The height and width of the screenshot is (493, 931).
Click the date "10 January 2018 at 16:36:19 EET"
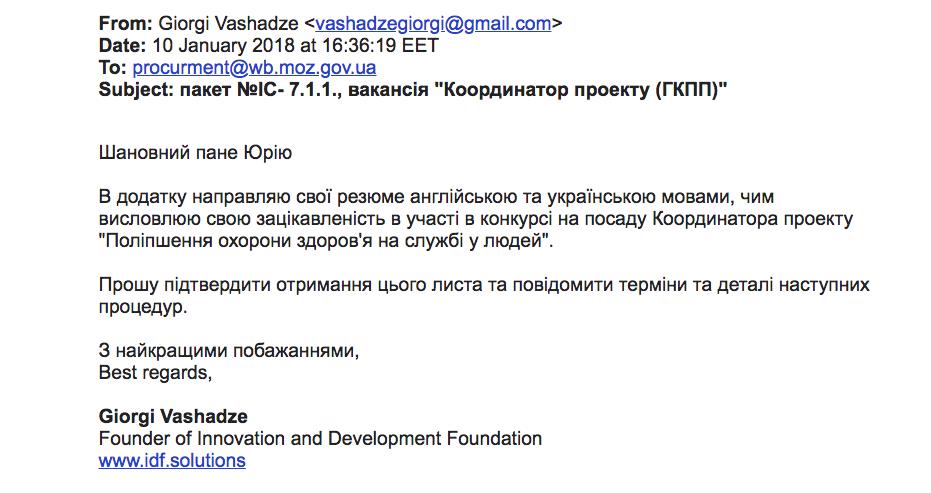pyautogui.click(x=295, y=45)
